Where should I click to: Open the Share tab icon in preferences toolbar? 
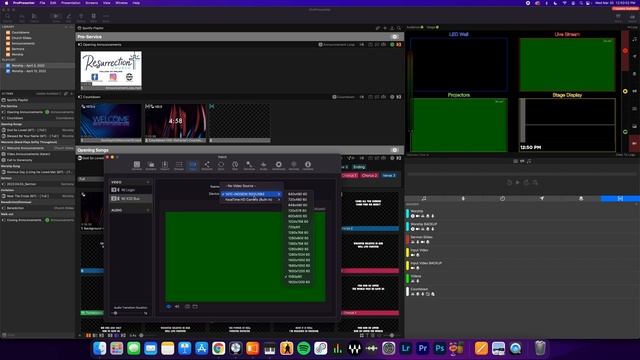(207, 165)
